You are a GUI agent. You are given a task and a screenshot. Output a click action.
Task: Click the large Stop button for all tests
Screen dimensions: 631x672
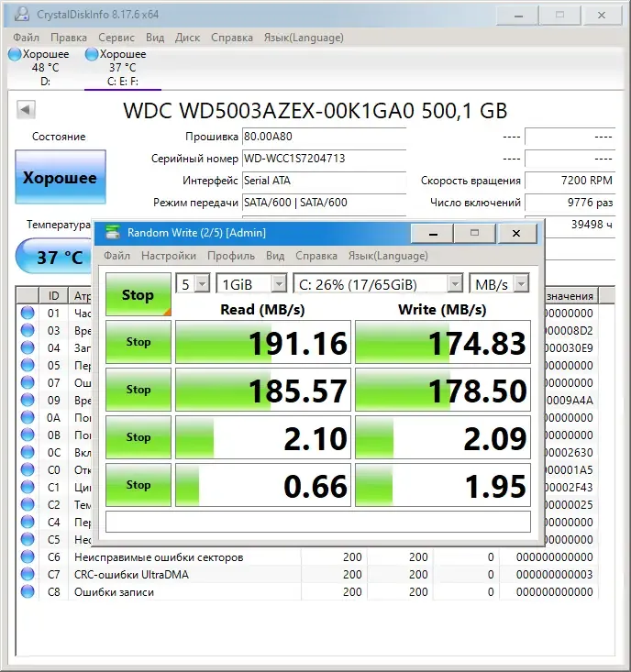138,295
